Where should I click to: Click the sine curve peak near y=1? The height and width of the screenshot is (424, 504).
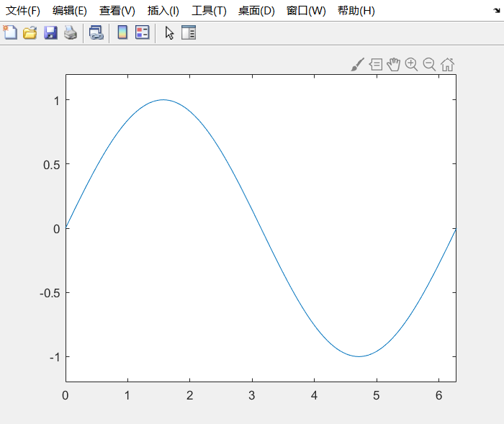(163, 99)
